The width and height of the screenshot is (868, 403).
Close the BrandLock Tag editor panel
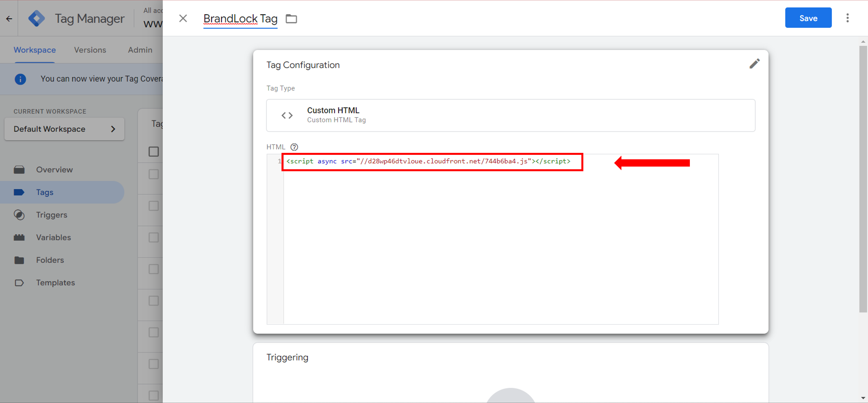[183, 19]
